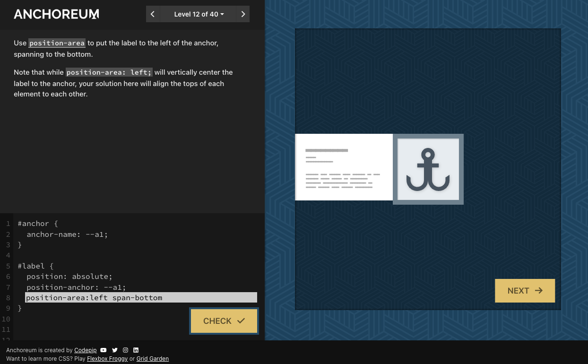Open the Grid Garden link
Screen dimensions: 588x364
[x=152, y=359]
